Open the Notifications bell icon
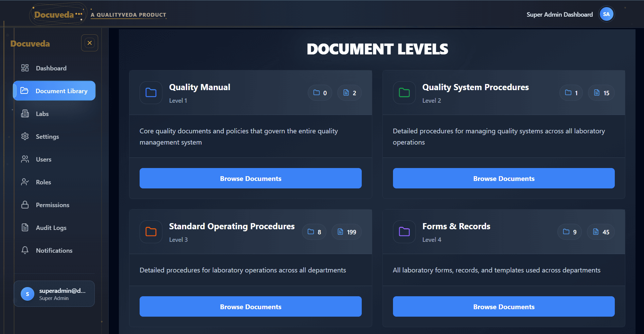Image resolution: width=644 pixels, height=334 pixels. [x=25, y=250]
